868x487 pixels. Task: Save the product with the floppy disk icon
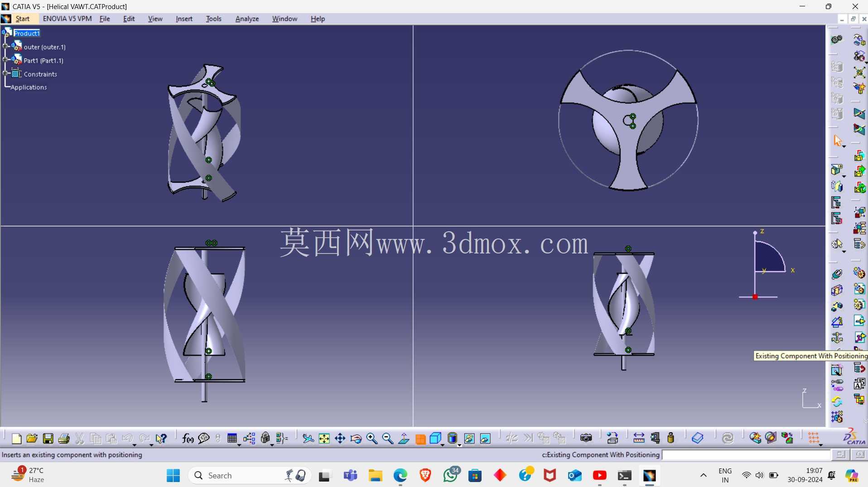[x=48, y=438]
